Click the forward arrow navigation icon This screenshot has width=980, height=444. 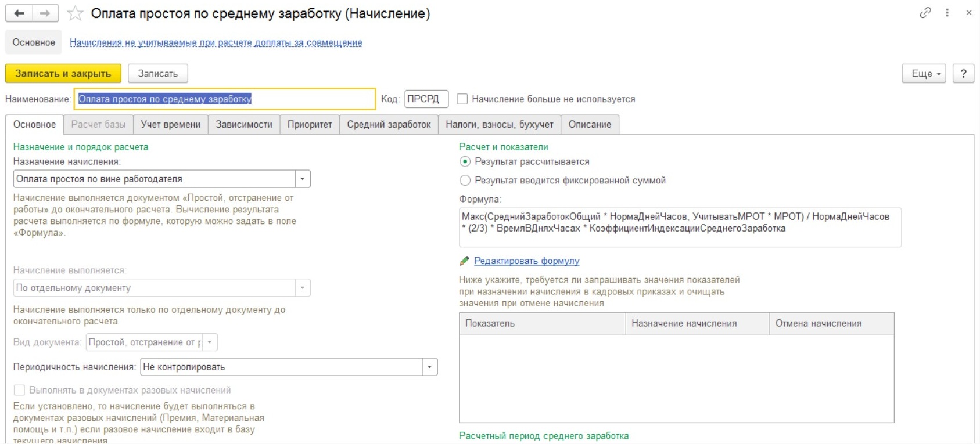tap(45, 13)
